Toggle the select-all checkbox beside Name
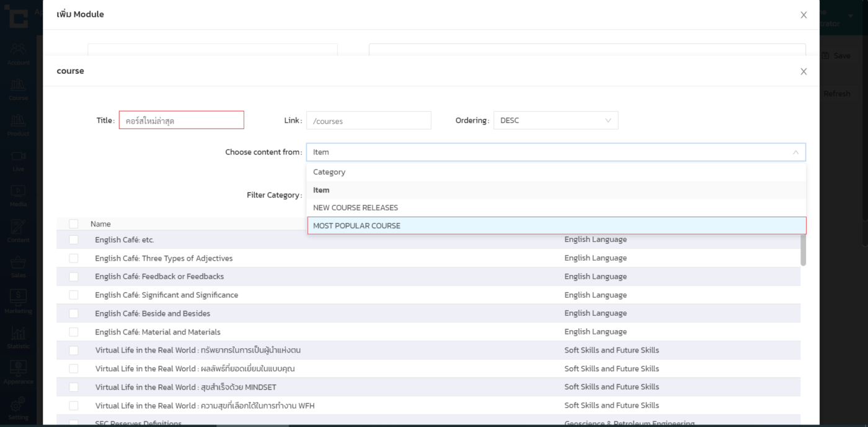This screenshot has height=427, width=868. coord(74,224)
